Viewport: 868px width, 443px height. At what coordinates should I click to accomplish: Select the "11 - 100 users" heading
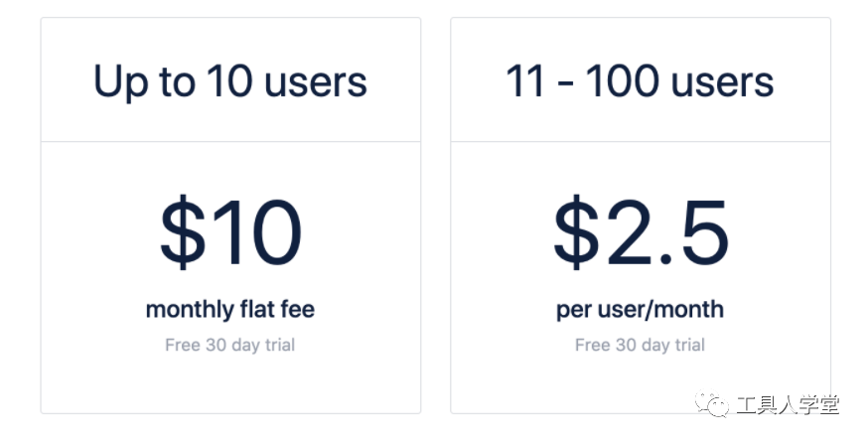[x=640, y=80]
